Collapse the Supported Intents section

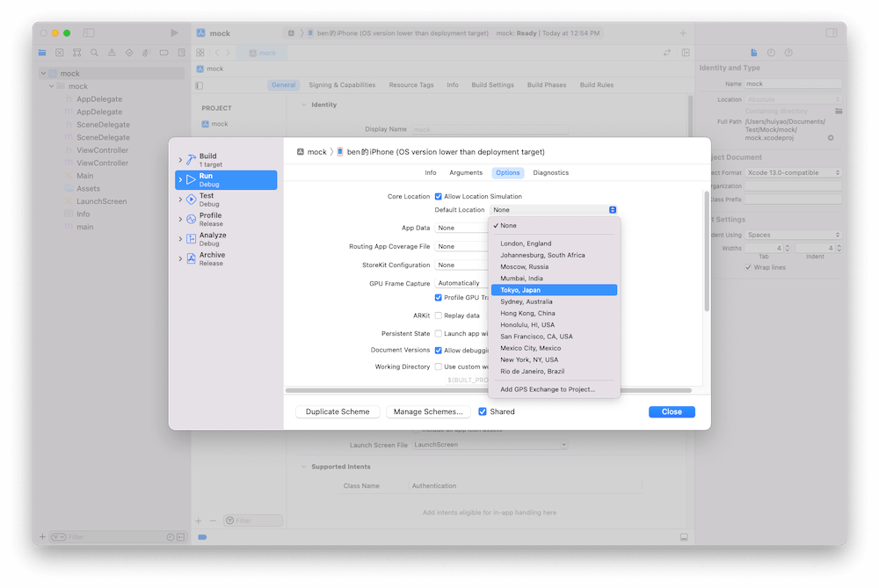(304, 467)
